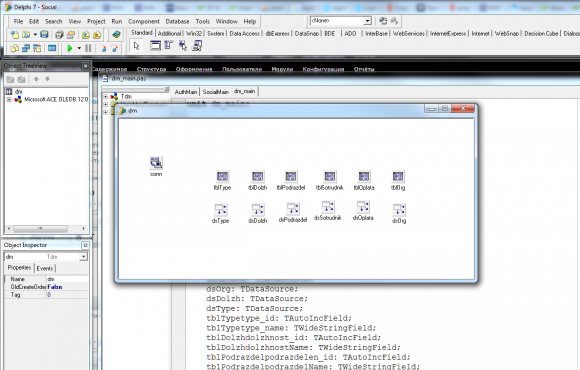Screen dimensions: 580x370
Task: Select the tblSotrudnik table component
Action: [330, 176]
